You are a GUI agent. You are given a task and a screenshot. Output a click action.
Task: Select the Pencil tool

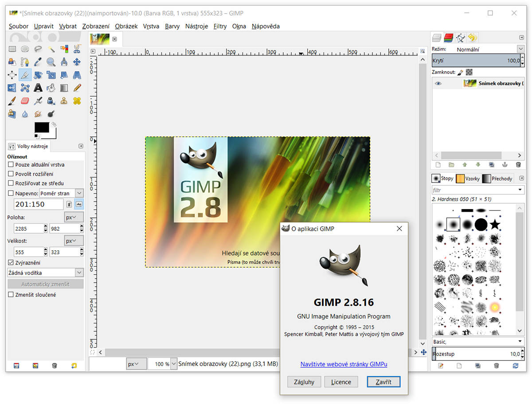click(x=77, y=88)
